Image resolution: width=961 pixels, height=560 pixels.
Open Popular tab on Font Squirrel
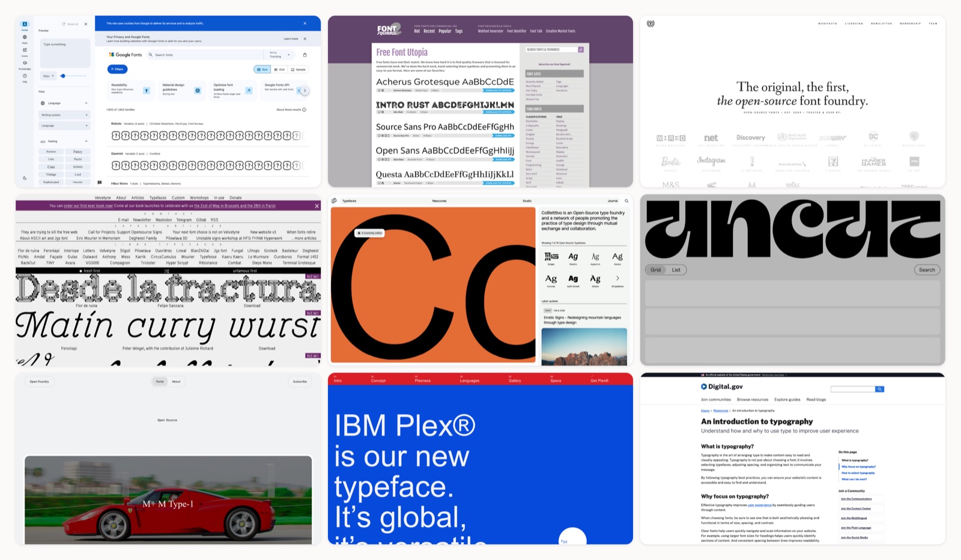click(445, 31)
